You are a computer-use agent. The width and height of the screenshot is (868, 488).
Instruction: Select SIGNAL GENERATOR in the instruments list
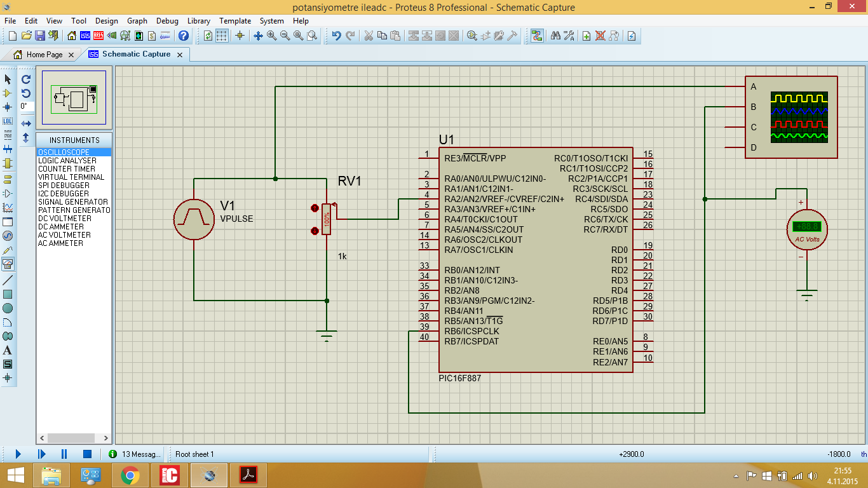pyautogui.click(x=74, y=202)
